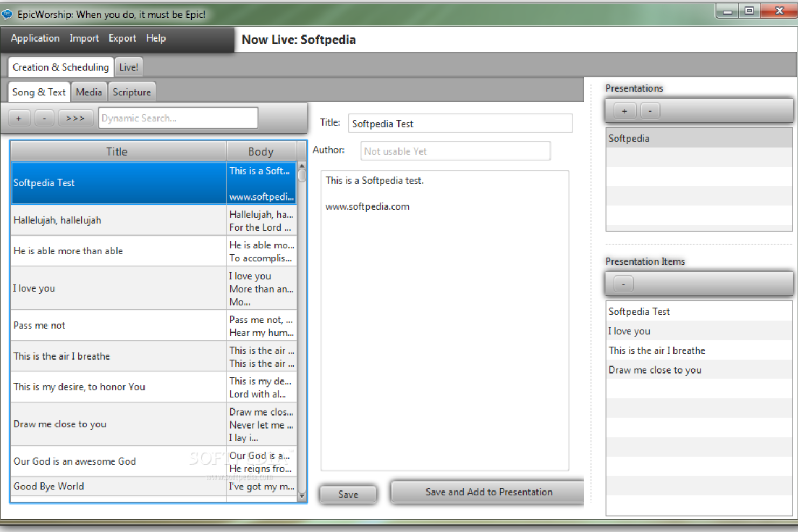Viewport: 798px width, 532px height.
Task: Click the Author input field
Action: pos(456,151)
